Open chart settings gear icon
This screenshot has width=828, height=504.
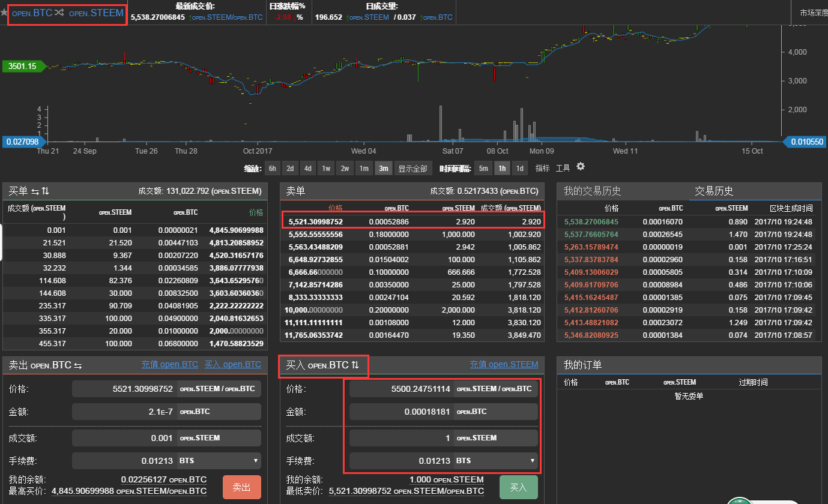click(581, 167)
